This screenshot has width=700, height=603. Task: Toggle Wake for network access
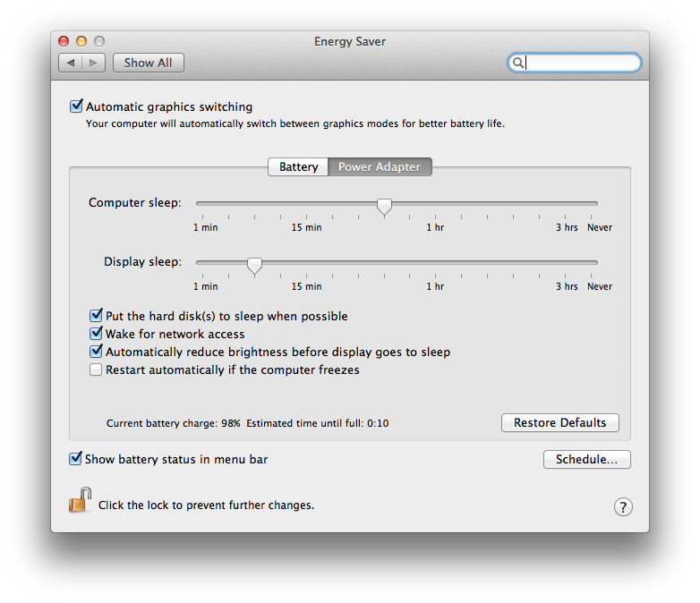point(96,334)
